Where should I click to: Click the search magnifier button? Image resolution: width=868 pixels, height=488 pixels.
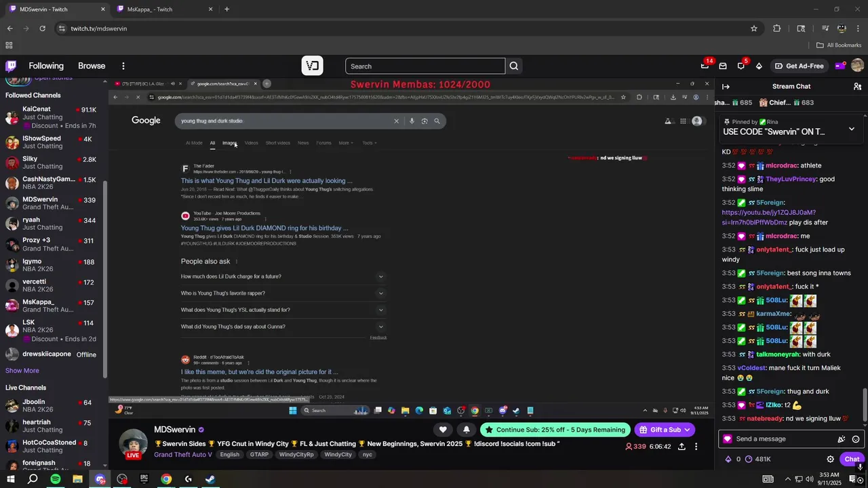[514, 66]
